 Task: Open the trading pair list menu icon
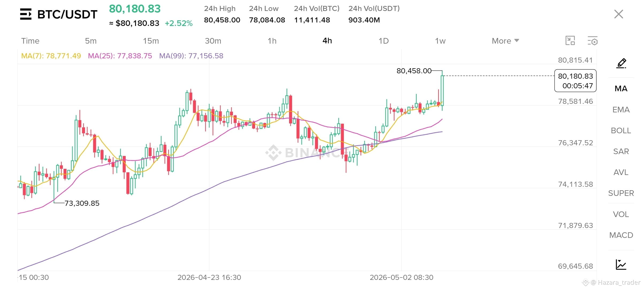[26, 14]
